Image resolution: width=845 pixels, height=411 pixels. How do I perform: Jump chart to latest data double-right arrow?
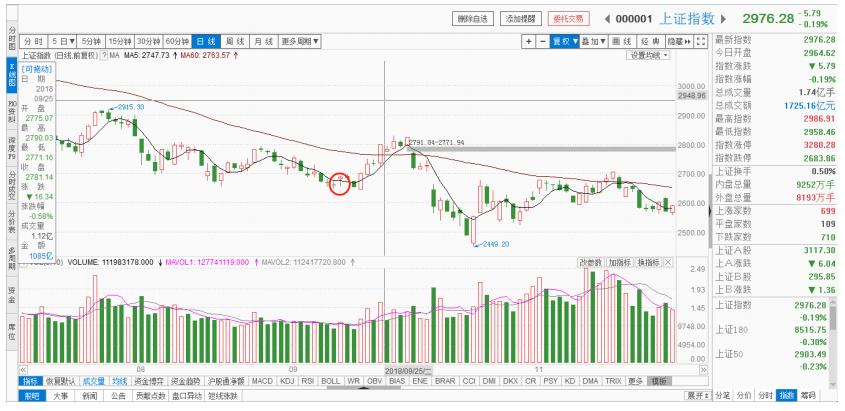tap(703, 370)
